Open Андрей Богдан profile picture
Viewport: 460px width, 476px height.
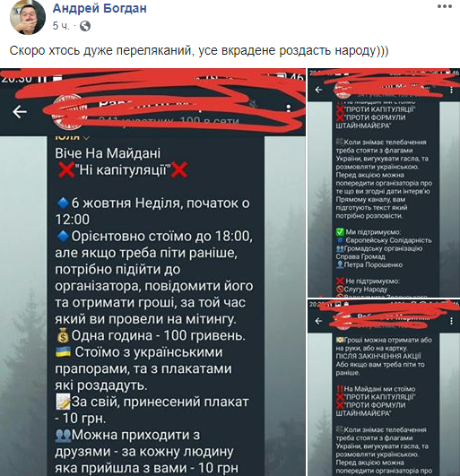[28, 18]
